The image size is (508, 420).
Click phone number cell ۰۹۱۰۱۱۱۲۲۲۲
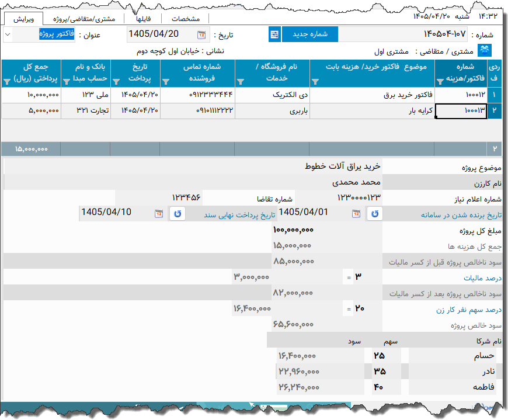(x=197, y=111)
